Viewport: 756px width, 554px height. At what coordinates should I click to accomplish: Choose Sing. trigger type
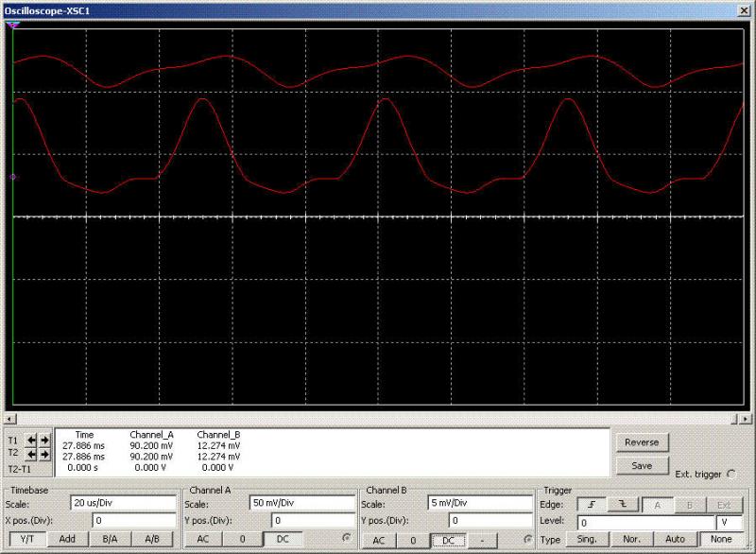pos(587,539)
